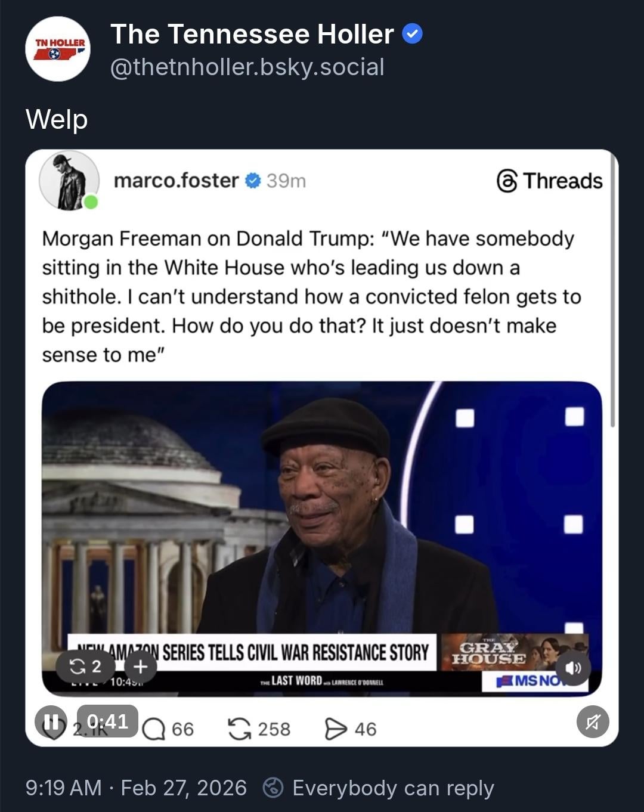Open the @thetnholler.bsky.social handle
Viewport: 644px width, 812px height.
247,67
